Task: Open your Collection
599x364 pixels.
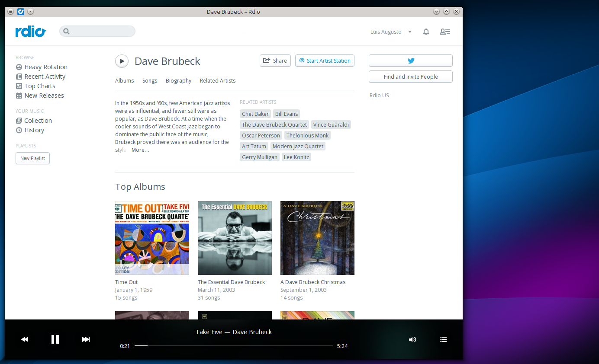Action: [x=34, y=121]
